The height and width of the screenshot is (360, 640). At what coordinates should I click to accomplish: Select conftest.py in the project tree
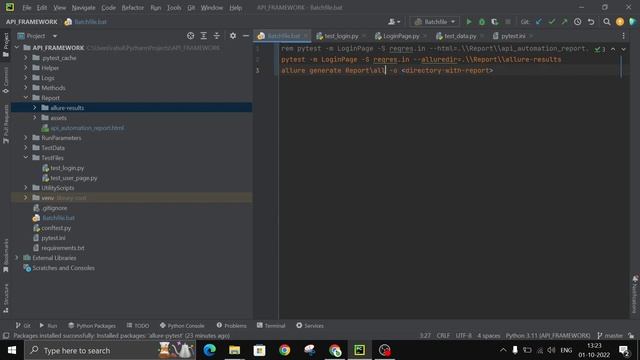point(56,228)
